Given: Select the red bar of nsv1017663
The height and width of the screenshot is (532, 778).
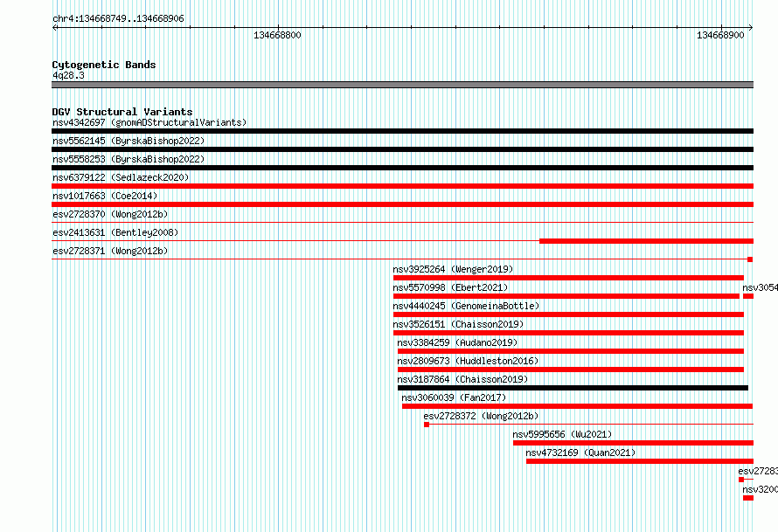Looking at the screenshot, I should tap(402, 204).
